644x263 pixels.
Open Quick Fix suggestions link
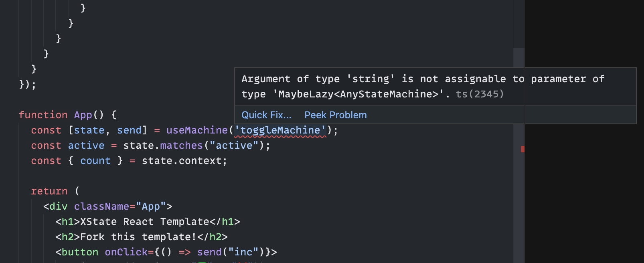click(266, 115)
